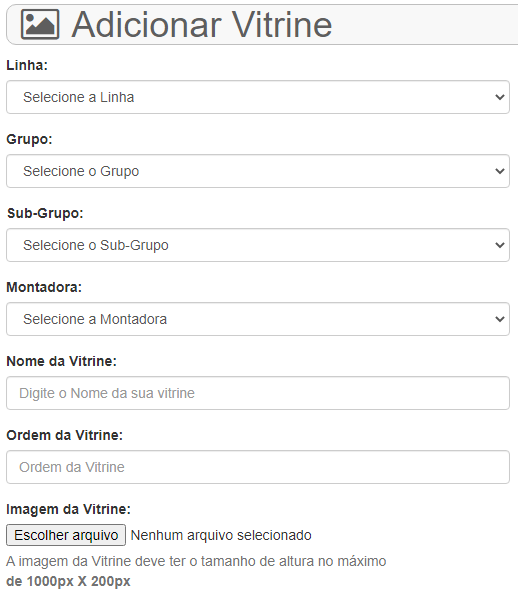Click the Linha field label
Image resolution: width=518 pixels, height=601 pixels.
pos(27,65)
